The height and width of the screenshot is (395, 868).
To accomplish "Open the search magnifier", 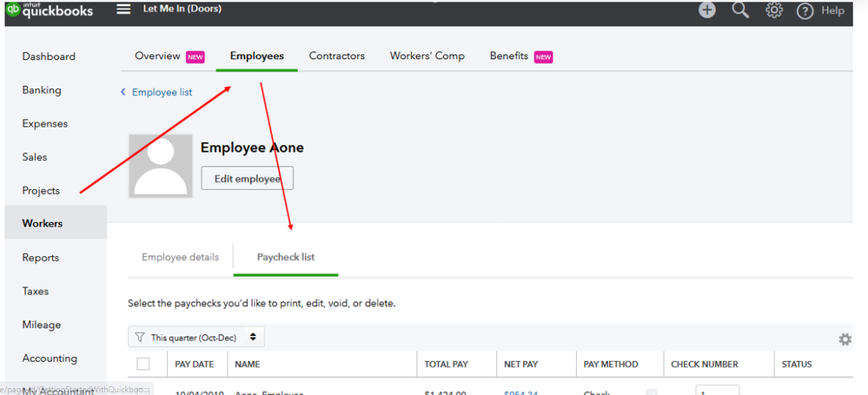I will click(740, 10).
